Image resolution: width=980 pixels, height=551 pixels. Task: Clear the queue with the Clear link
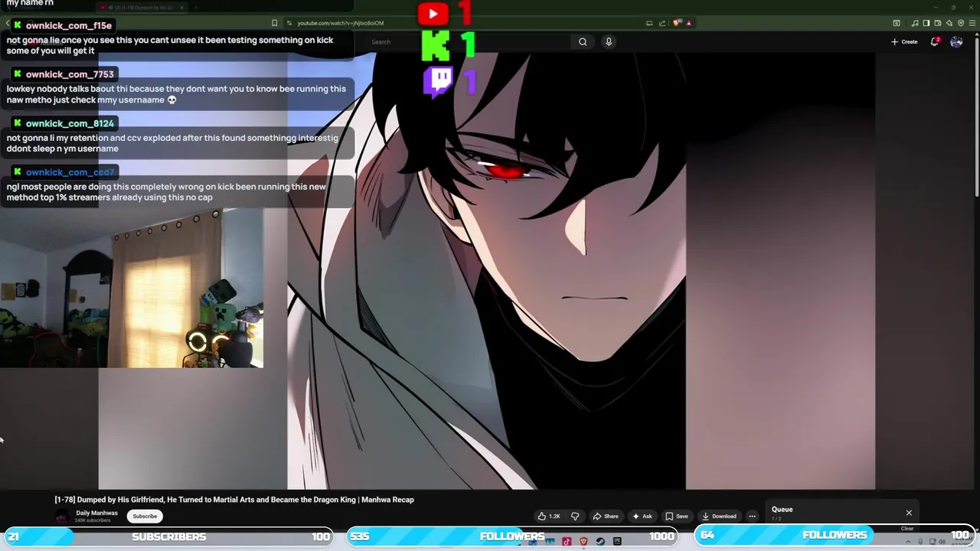tap(907, 529)
